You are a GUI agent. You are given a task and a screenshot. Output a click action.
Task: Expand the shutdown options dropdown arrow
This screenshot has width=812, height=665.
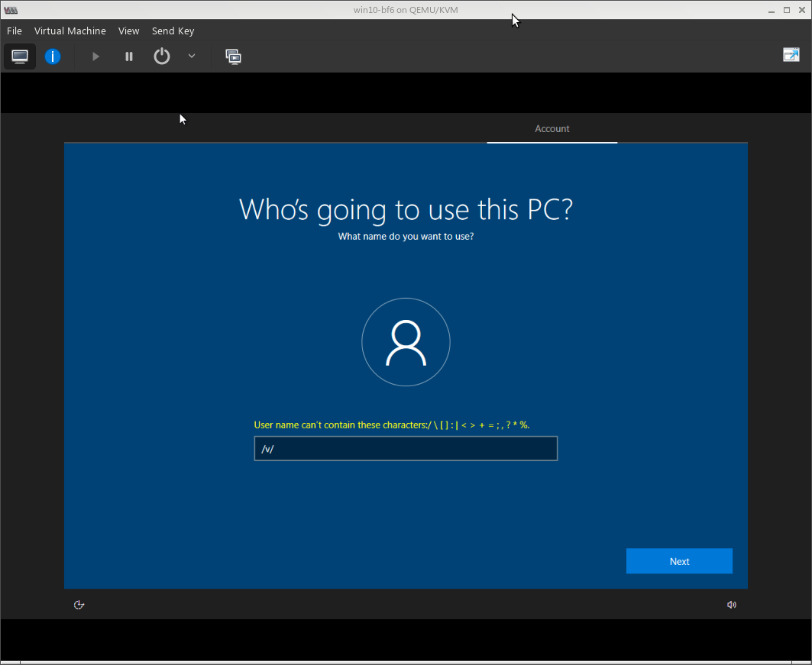pyautogui.click(x=192, y=56)
